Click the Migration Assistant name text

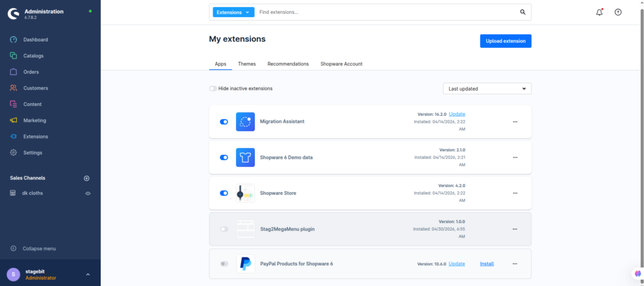point(282,122)
